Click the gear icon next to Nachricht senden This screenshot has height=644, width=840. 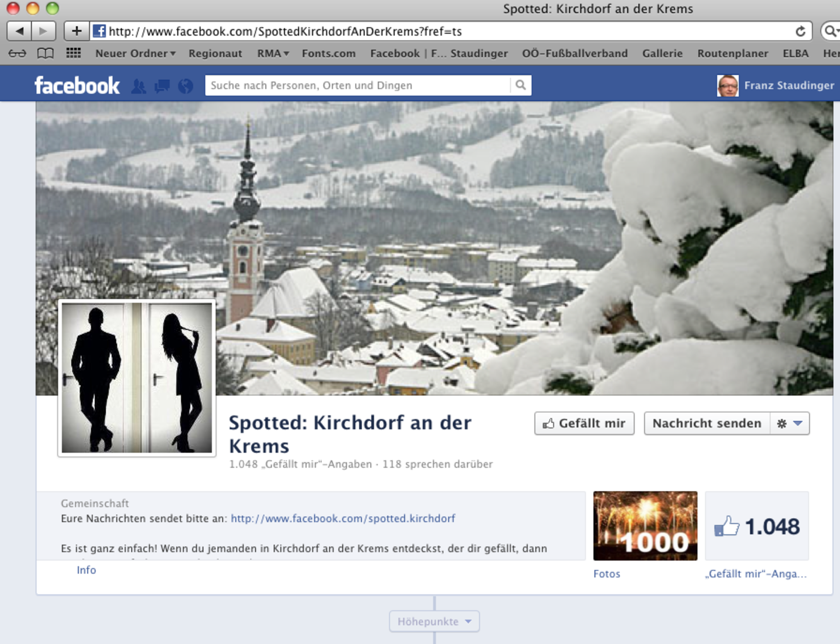(782, 424)
